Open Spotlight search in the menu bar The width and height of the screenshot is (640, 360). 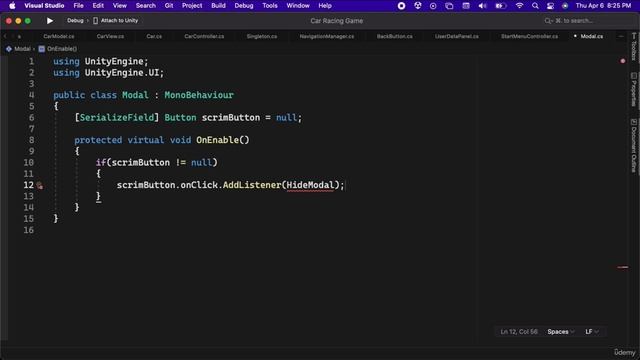point(535,6)
